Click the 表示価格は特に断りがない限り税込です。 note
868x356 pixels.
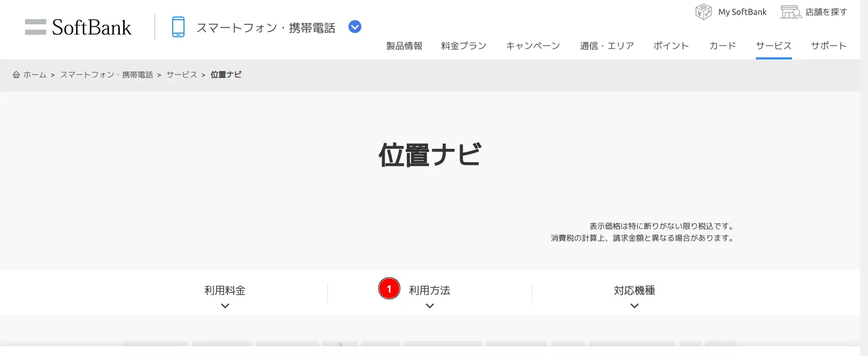662,226
